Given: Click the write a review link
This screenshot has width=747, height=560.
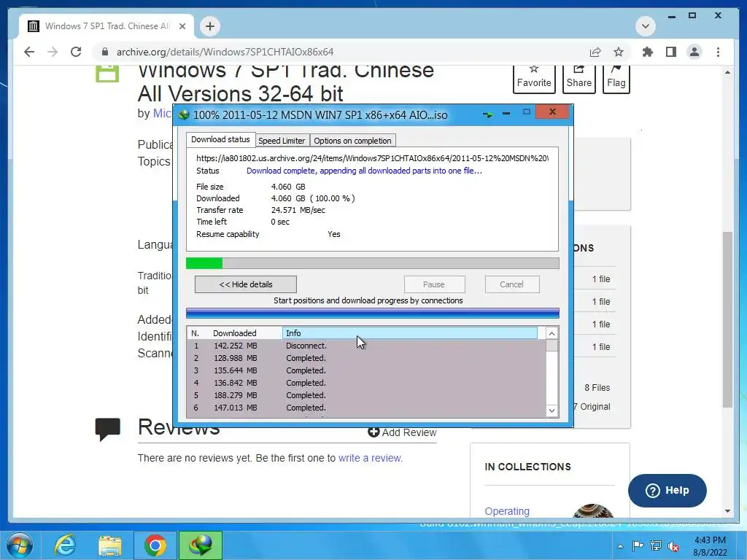Looking at the screenshot, I should coord(370,458).
